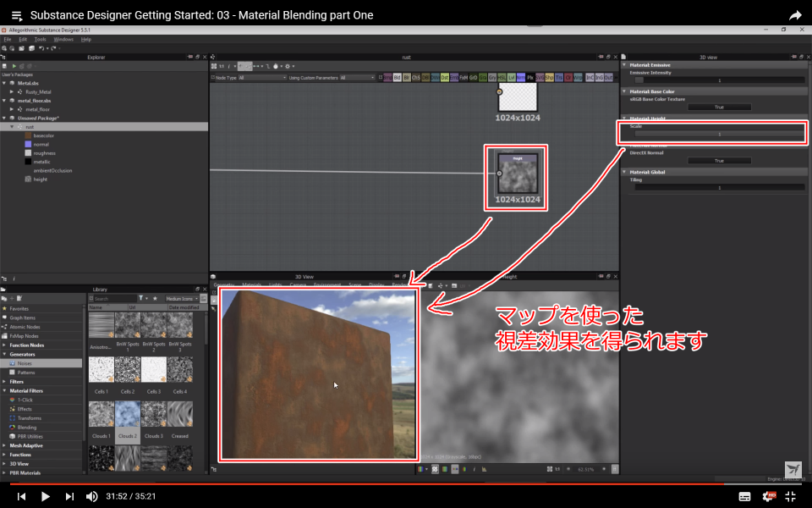Select the basecolor output
812x508 pixels.
(x=43, y=135)
